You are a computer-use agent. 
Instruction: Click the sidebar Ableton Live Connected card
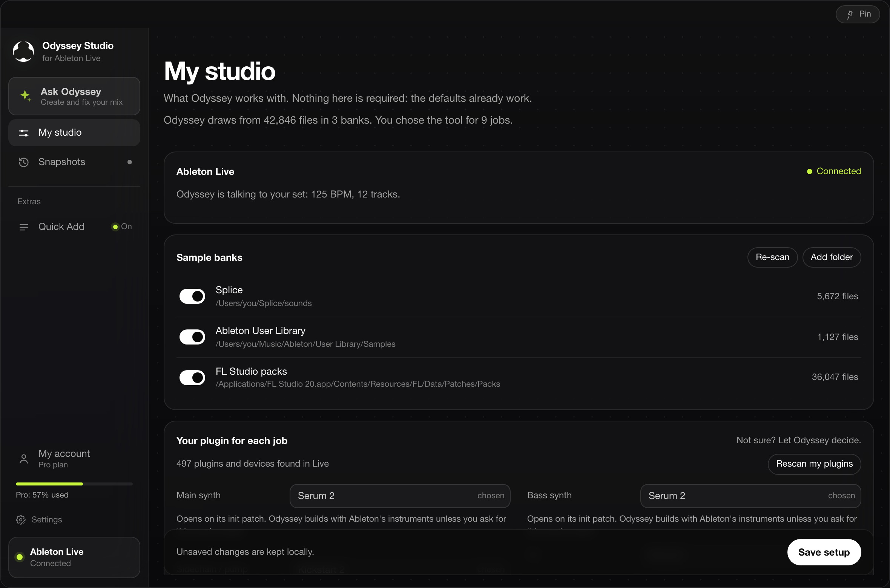pyautogui.click(x=74, y=557)
